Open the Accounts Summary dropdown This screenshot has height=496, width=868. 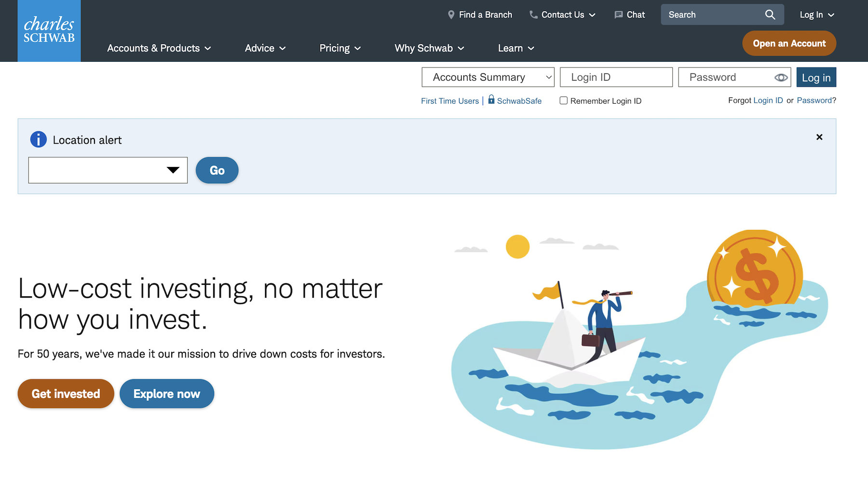click(488, 77)
